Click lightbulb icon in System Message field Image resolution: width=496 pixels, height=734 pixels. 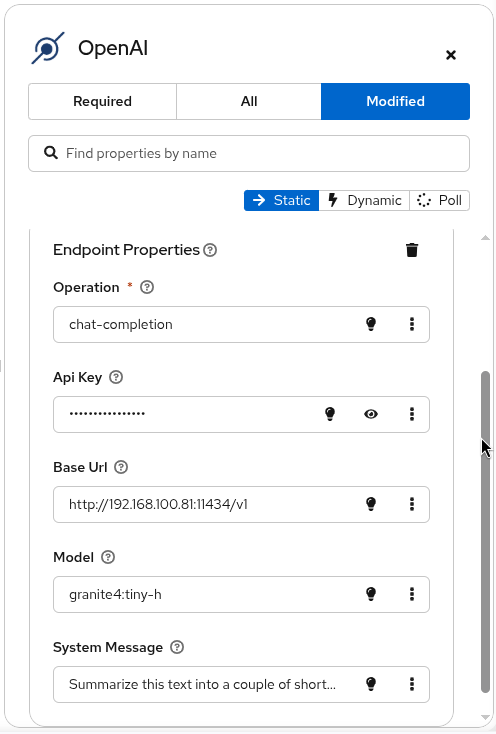371,684
